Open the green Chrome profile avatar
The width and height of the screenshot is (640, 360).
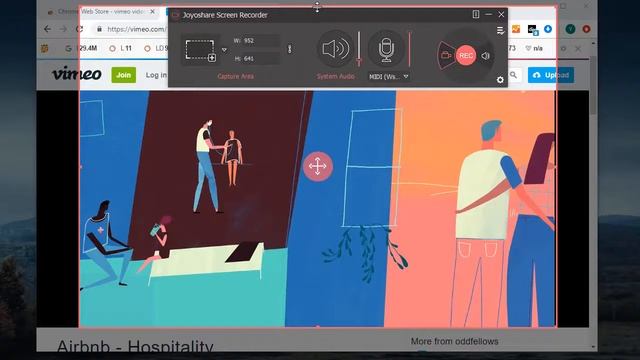(x=570, y=29)
